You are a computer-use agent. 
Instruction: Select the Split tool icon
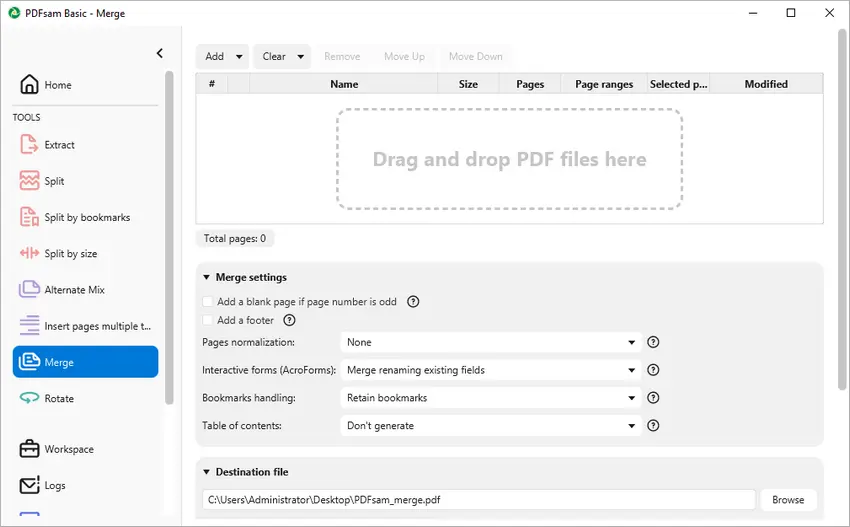point(29,181)
